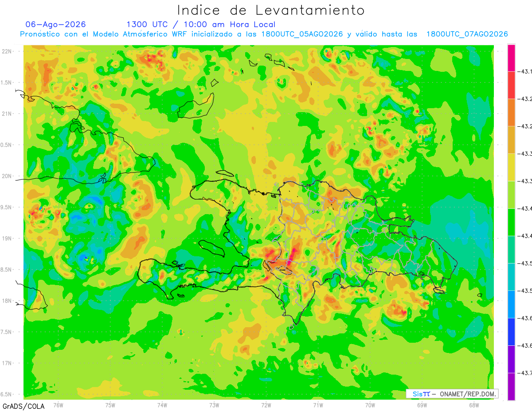Click the '18N' latitude label
This screenshot has width=532, height=411.
tap(7, 301)
